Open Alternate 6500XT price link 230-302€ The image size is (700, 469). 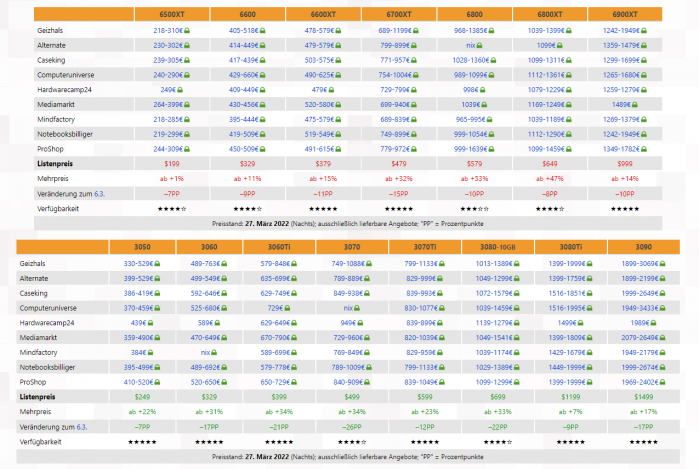[x=168, y=46]
